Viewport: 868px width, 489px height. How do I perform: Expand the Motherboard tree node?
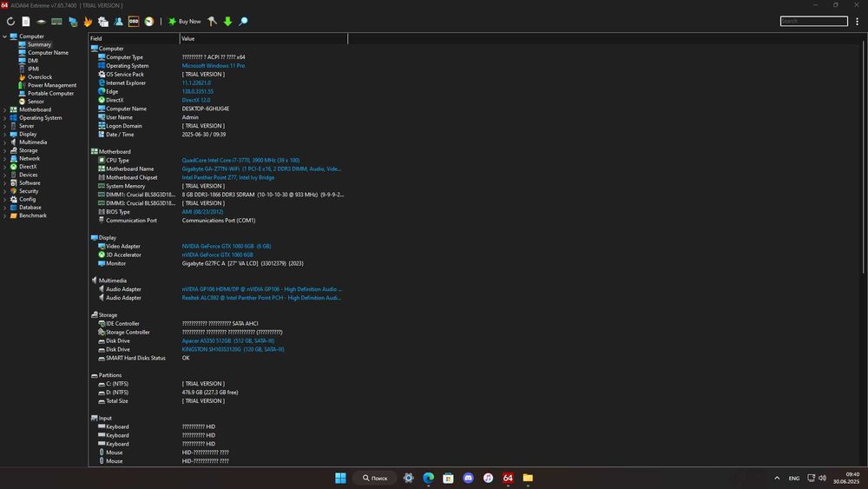(5, 109)
